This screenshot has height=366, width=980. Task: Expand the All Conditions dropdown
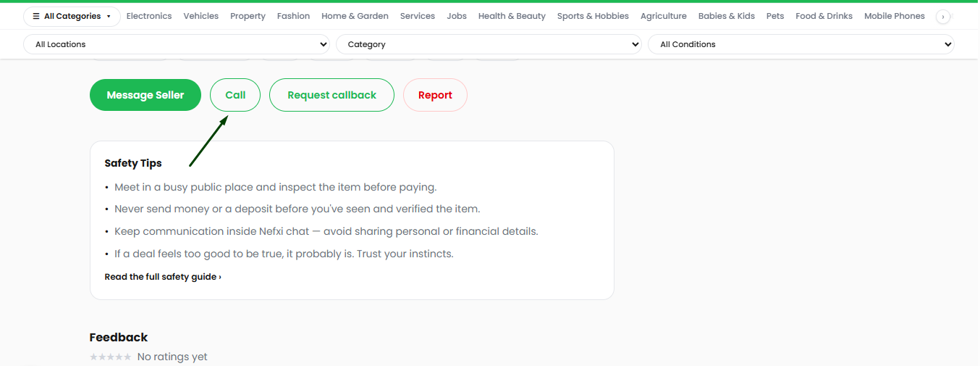[801, 44]
